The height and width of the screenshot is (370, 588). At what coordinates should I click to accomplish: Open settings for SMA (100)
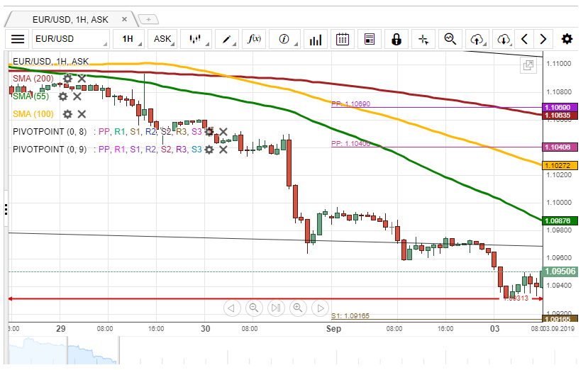[67, 114]
